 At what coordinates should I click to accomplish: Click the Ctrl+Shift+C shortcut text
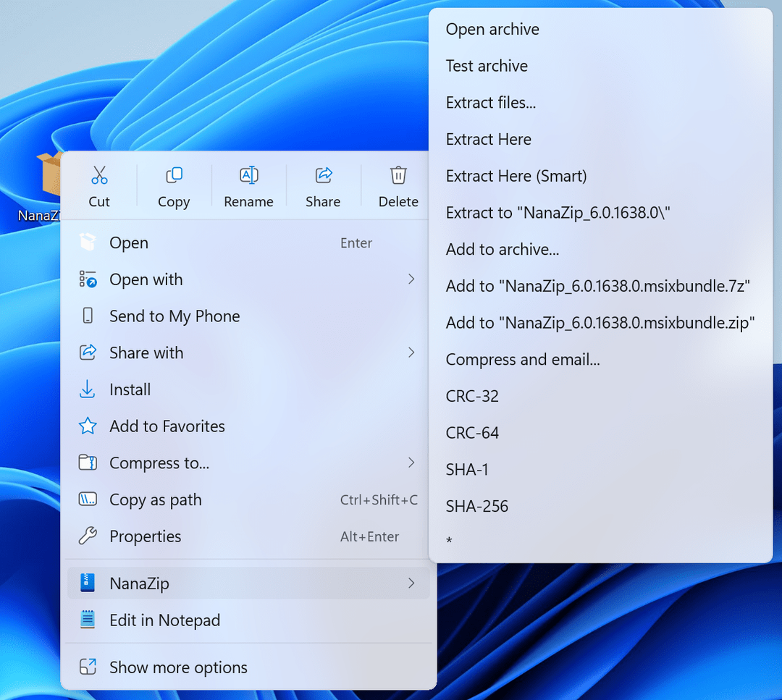(x=379, y=499)
